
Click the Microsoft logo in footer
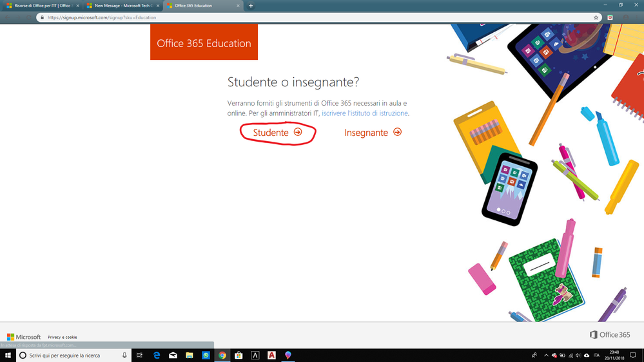[24, 337]
